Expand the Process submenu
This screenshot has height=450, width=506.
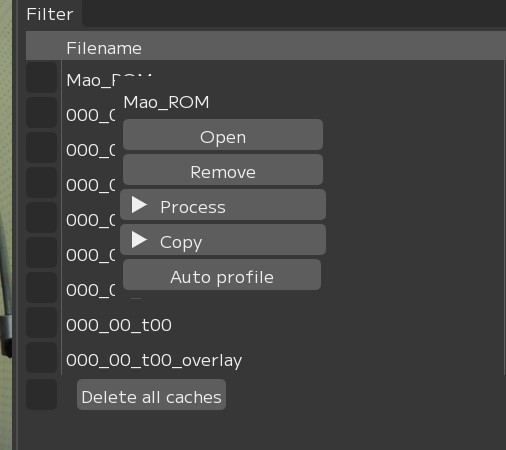[223, 205]
